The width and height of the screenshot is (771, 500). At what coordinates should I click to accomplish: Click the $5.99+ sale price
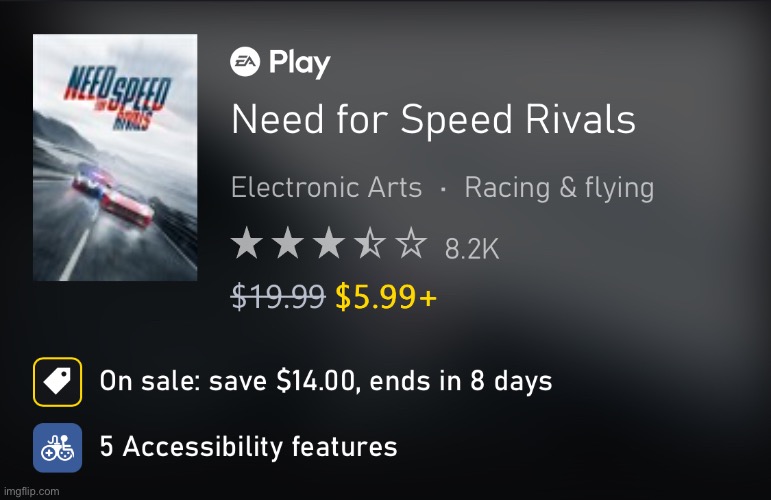[385, 296]
